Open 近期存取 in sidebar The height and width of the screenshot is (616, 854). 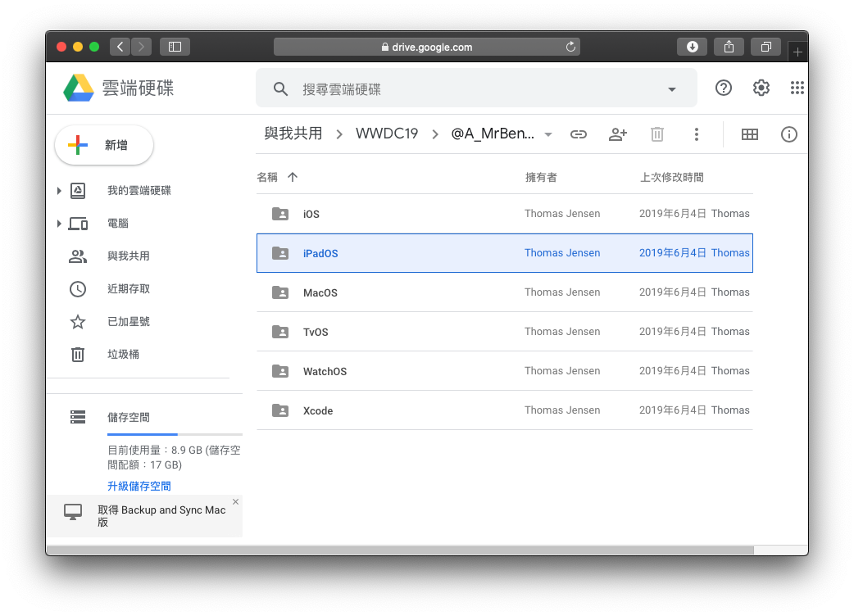tap(128, 289)
